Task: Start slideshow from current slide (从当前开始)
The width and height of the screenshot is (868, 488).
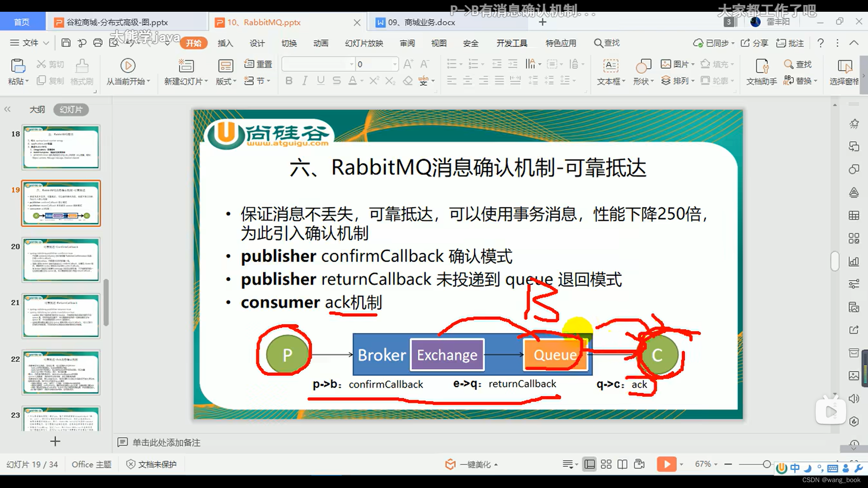Action: coord(128,71)
